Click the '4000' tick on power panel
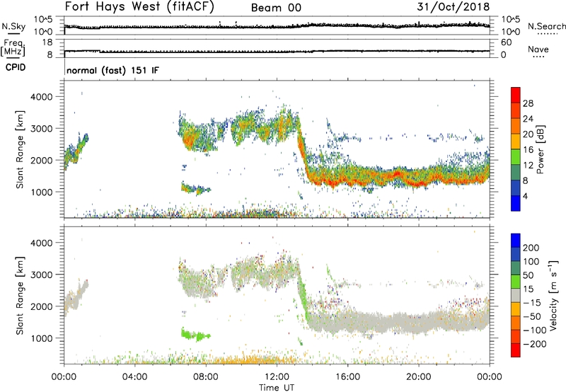The width and height of the screenshot is (566, 392). coord(42,97)
